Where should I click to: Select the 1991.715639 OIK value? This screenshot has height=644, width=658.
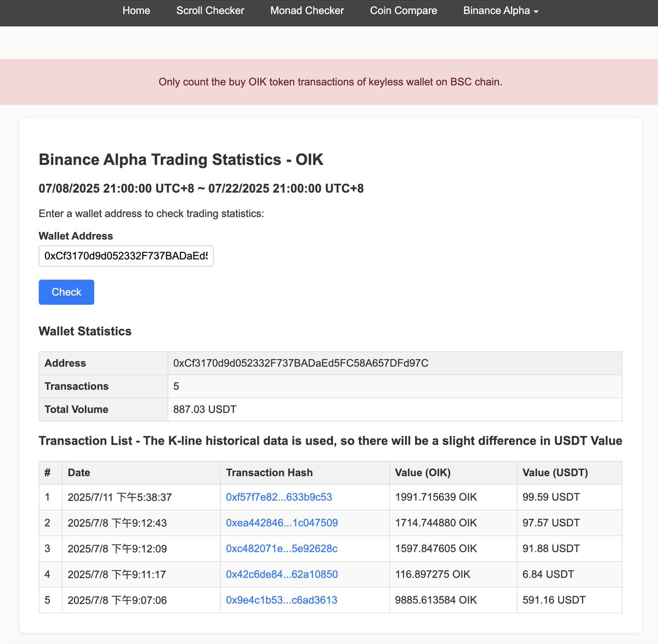click(x=436, y=497)
